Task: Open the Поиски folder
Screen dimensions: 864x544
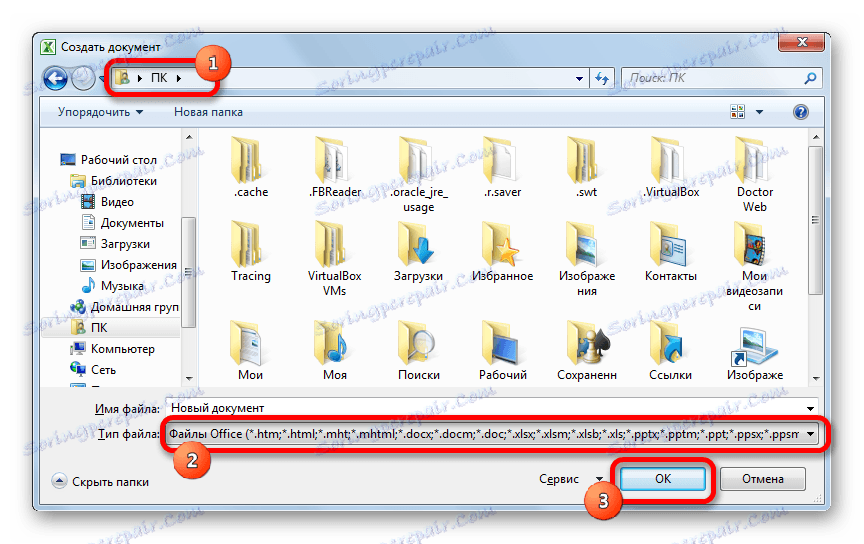Action: (418, 351)
